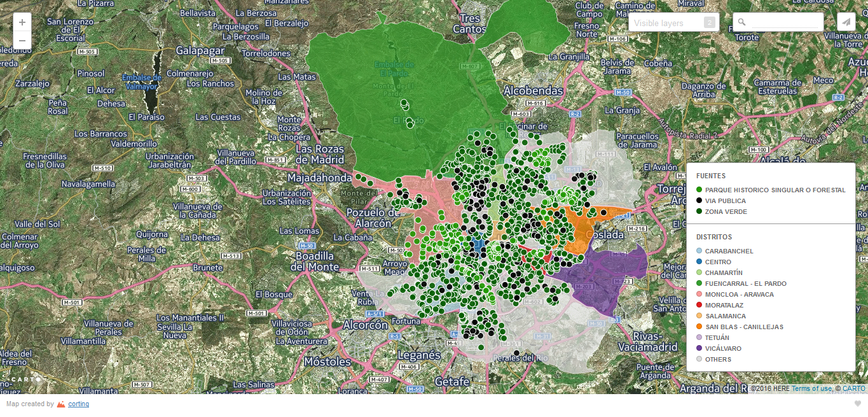Click the corting author avatar icon

coord(61,404)
